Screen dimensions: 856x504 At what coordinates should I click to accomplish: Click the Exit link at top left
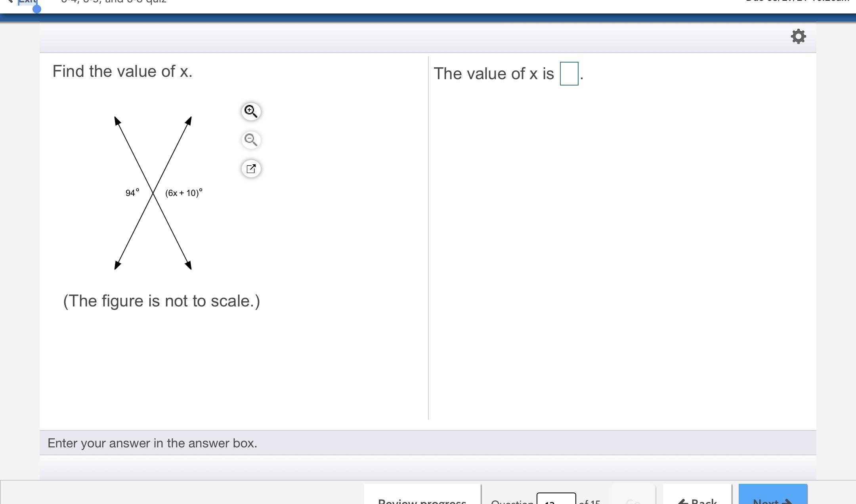27,2
